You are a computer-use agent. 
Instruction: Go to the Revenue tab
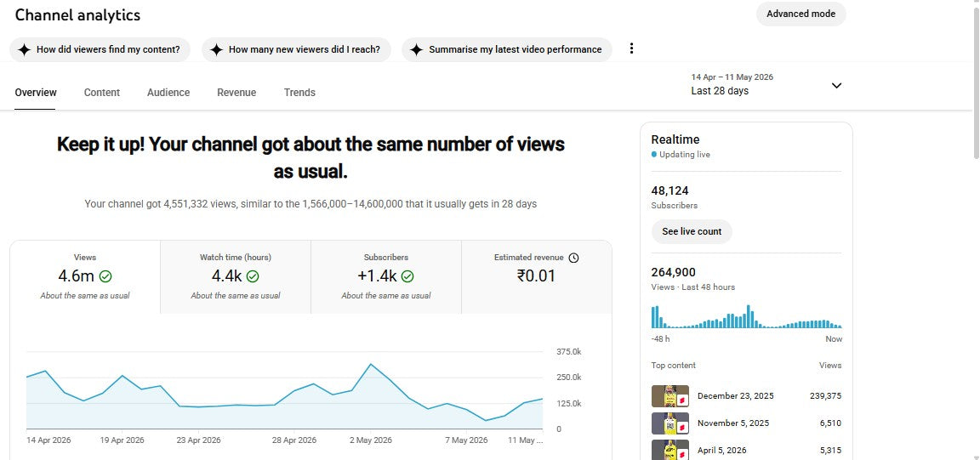coord(236,93)
